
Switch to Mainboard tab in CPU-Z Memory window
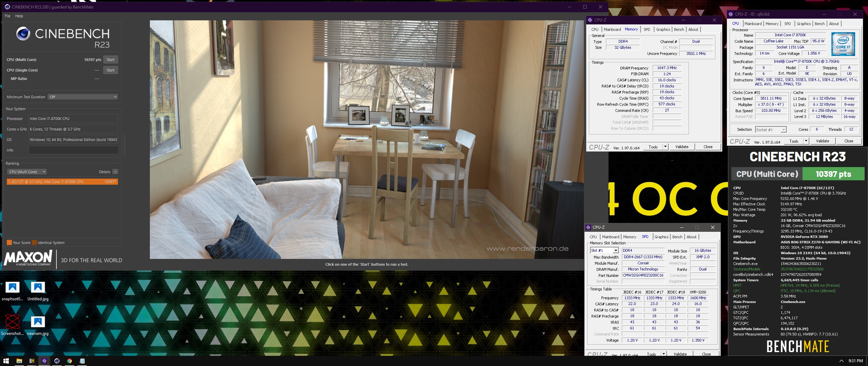(612, 29)
